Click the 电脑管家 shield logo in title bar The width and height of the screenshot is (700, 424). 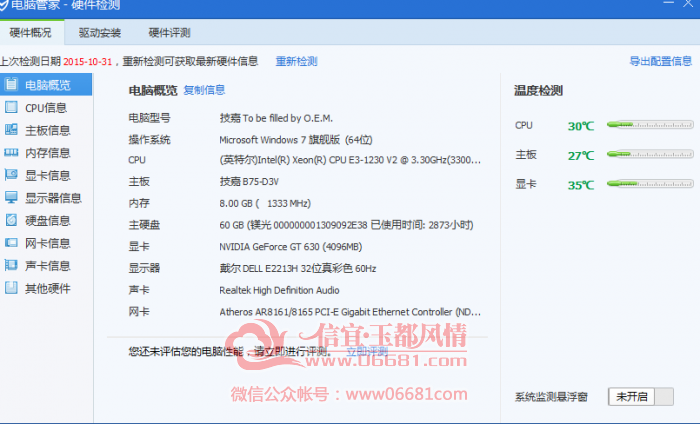click(x=4, y=5)
